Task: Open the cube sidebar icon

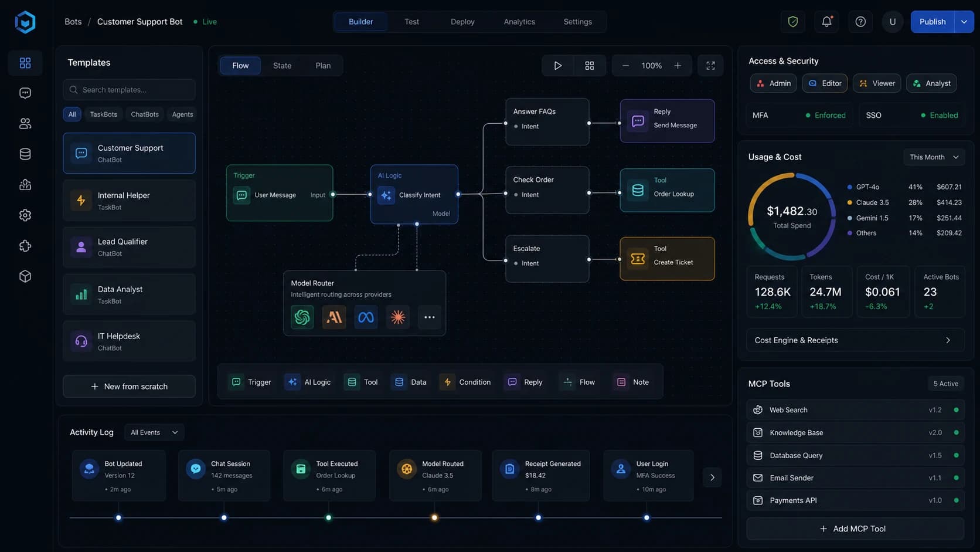Action: coord(25,276)
